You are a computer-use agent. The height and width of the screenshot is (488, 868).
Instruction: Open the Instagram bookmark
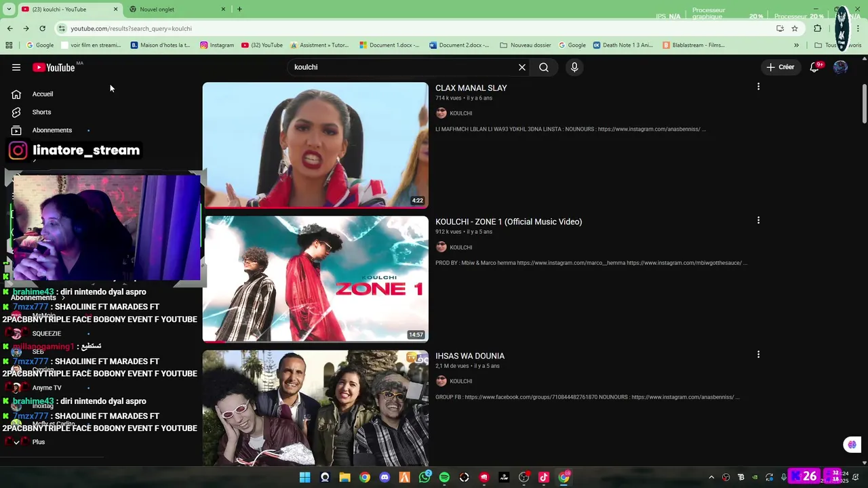click(217, 45)
